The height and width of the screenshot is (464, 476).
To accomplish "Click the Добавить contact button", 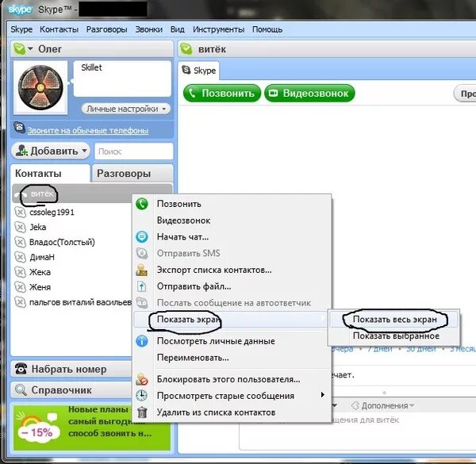I will tap(51, 151).
